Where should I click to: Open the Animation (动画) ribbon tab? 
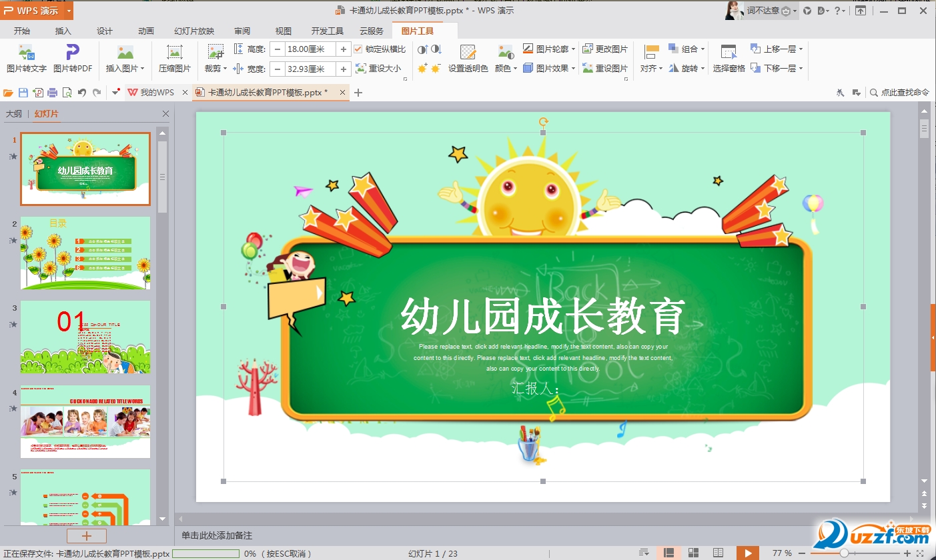(146, 31)
